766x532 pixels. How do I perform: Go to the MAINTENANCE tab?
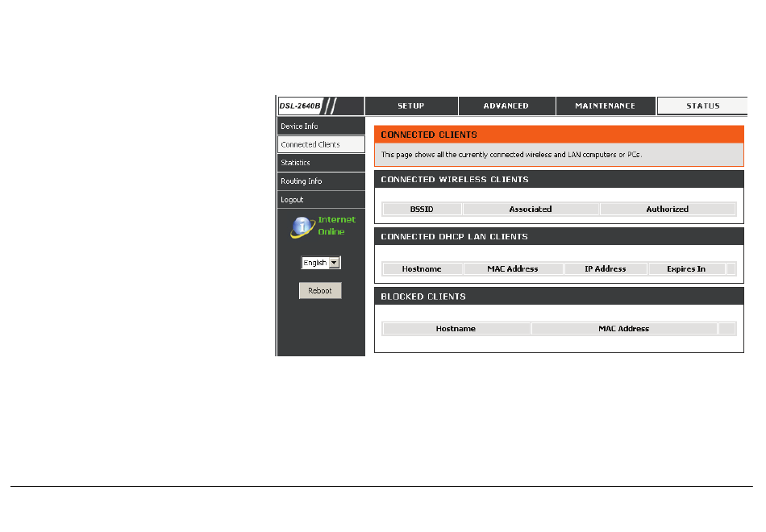coord(606,106)
